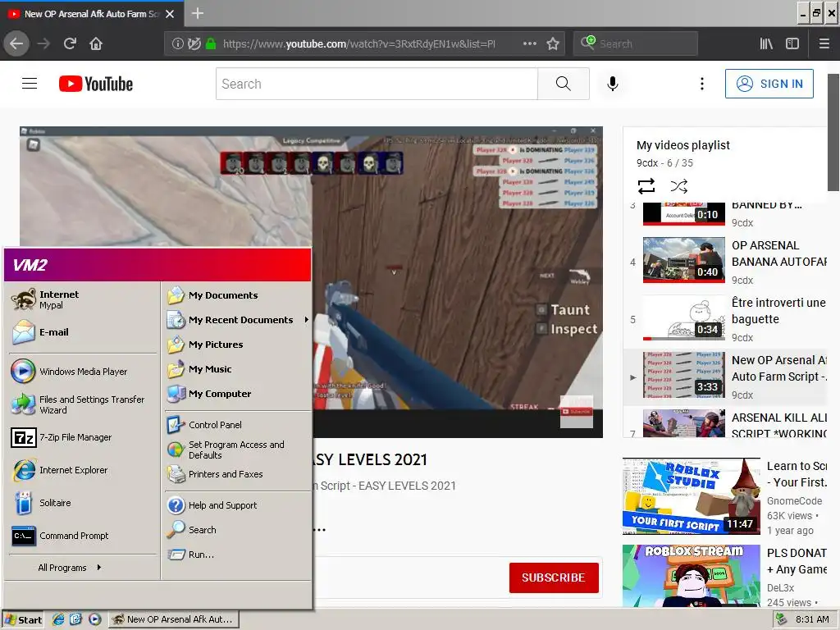
Task: Launch 7-Zip File Manager
Action: coord(83,437)
